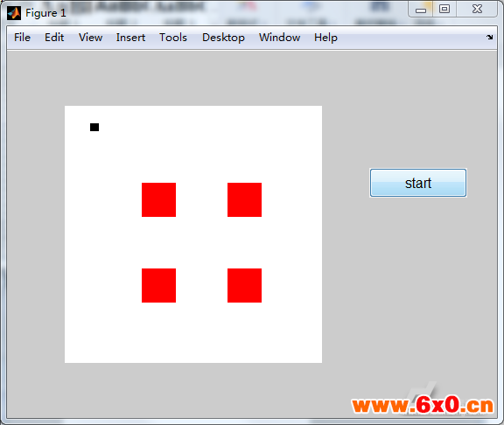Open the Window menu

[x=280, y=38]
